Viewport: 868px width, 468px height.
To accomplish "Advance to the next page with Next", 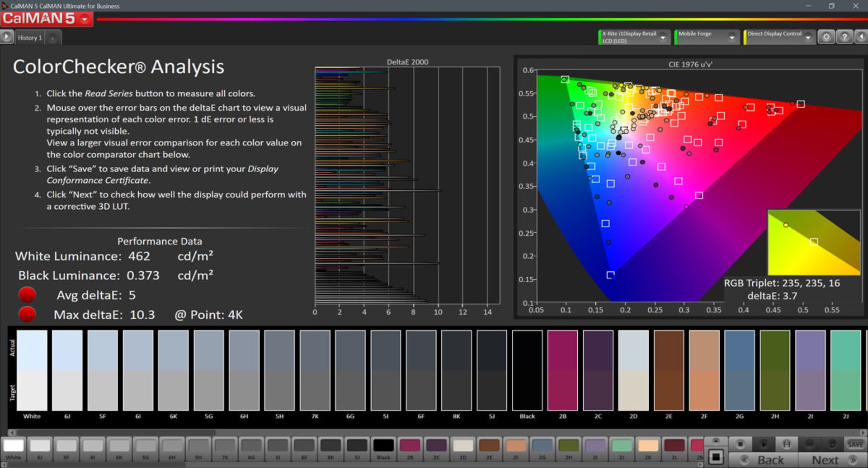I will pos(832,460).
